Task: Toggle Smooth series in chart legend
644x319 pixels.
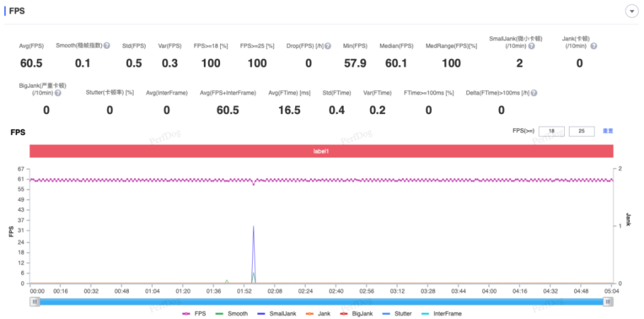Action: tap(231, 314)
